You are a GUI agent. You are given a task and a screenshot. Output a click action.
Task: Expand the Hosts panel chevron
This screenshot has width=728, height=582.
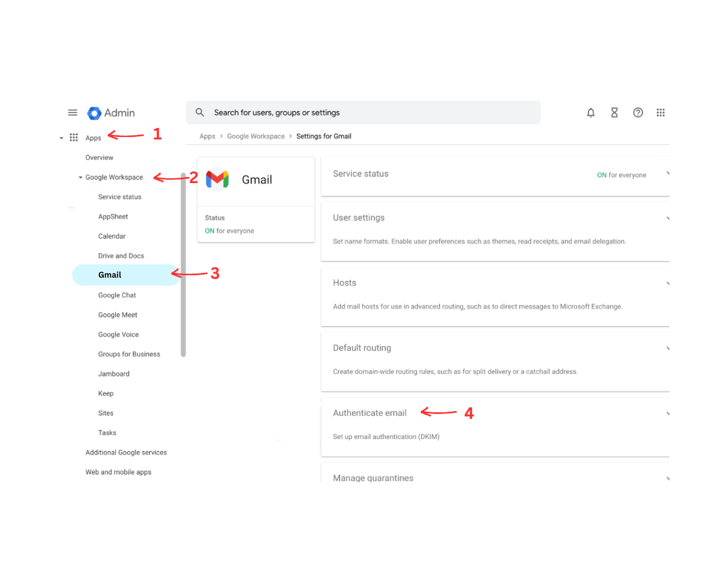coord(667,283)
